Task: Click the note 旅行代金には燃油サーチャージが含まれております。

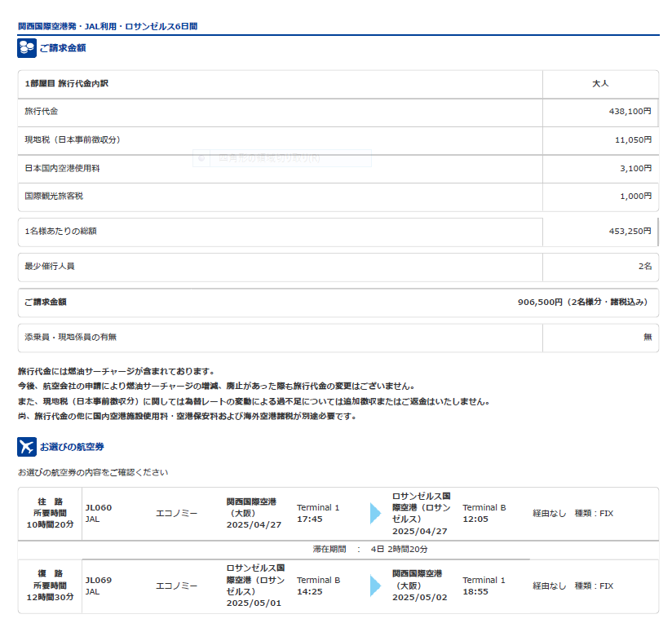Action: [116, 372]
